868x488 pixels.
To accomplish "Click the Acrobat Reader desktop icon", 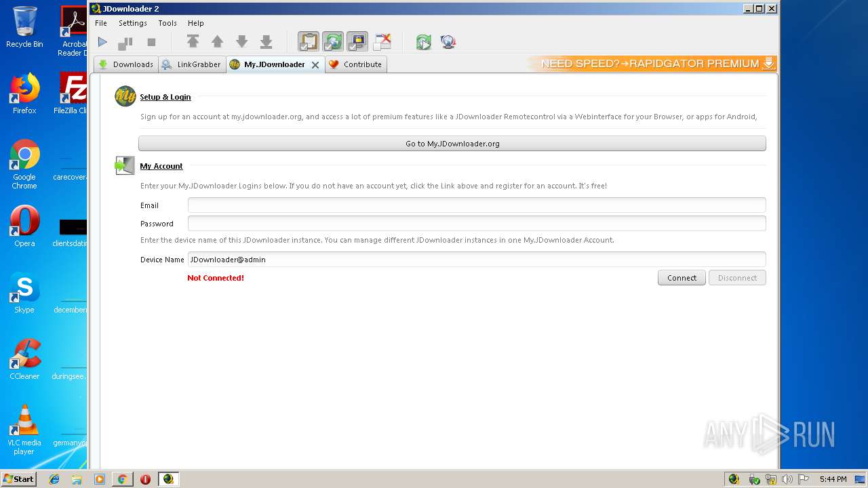I will click(73, 31).
